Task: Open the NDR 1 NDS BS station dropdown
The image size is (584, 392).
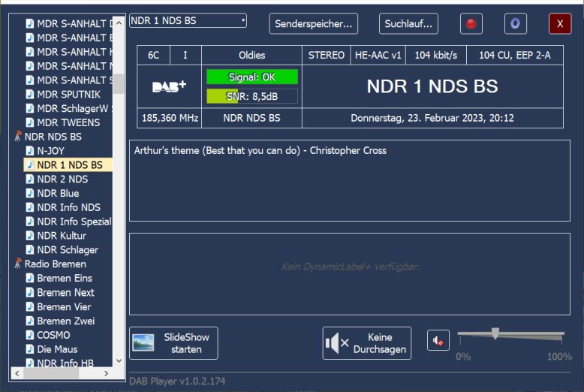Action: [188, 20]
